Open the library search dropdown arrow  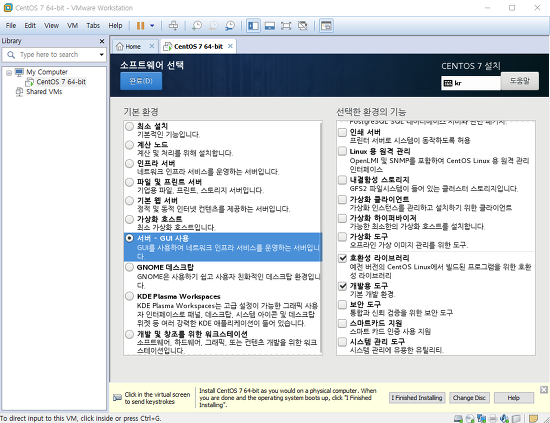click(102, 55)
